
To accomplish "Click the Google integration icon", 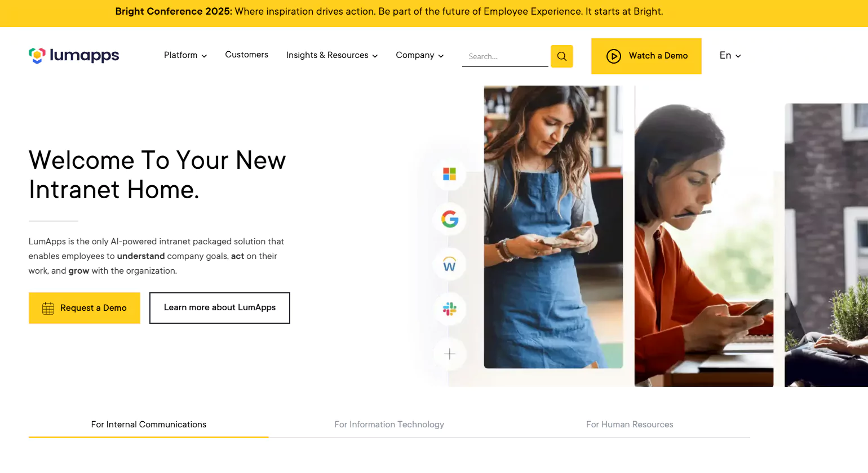I will click(x=449, y=219).
